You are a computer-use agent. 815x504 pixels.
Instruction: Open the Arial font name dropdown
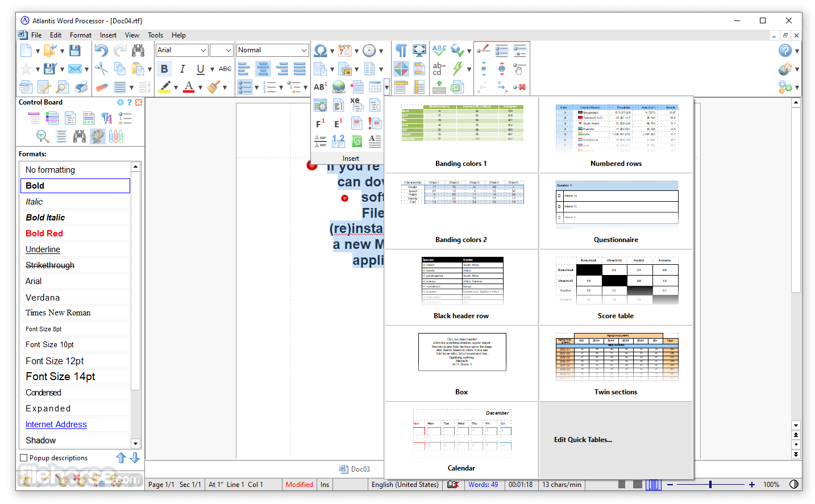[203, 50]
